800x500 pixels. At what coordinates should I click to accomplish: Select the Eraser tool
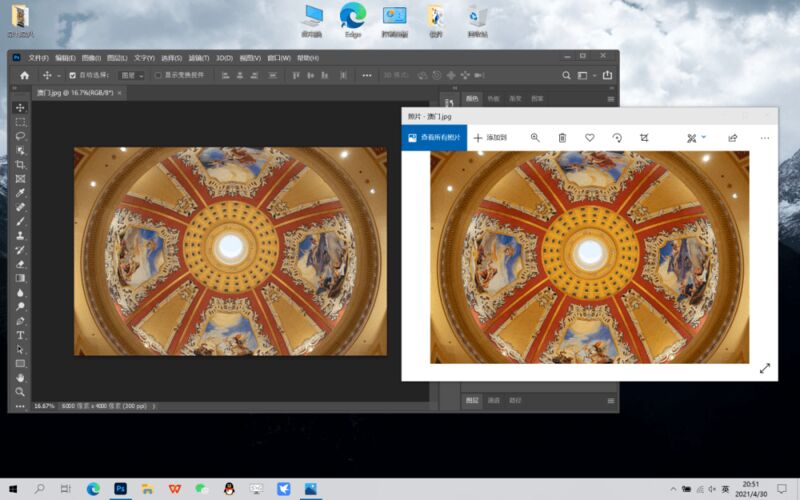[x=20, y=264]
